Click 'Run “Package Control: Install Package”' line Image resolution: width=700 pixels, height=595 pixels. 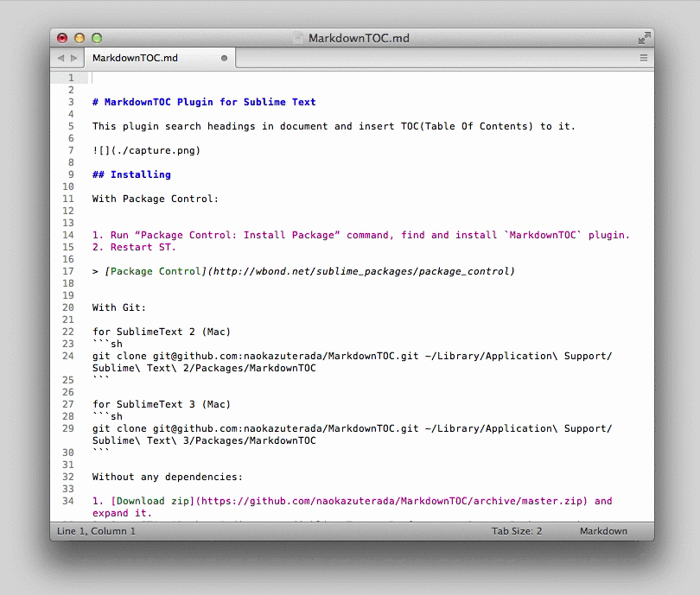click(x=360, y=235)
